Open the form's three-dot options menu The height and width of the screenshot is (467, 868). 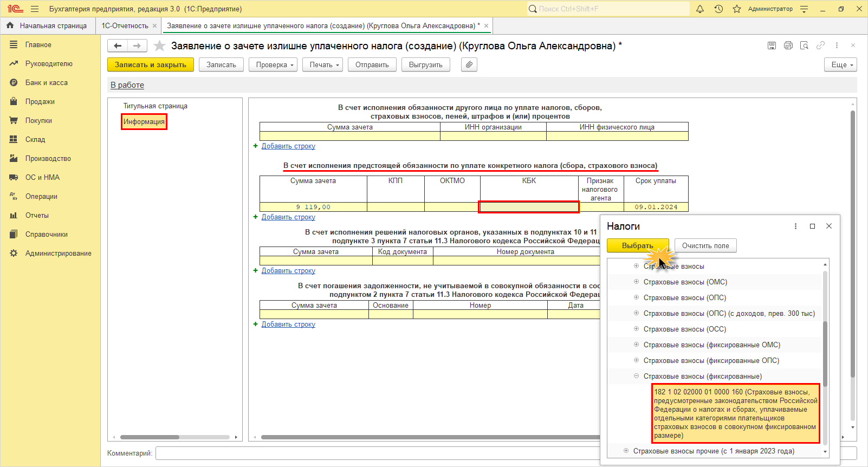[837, 46]
